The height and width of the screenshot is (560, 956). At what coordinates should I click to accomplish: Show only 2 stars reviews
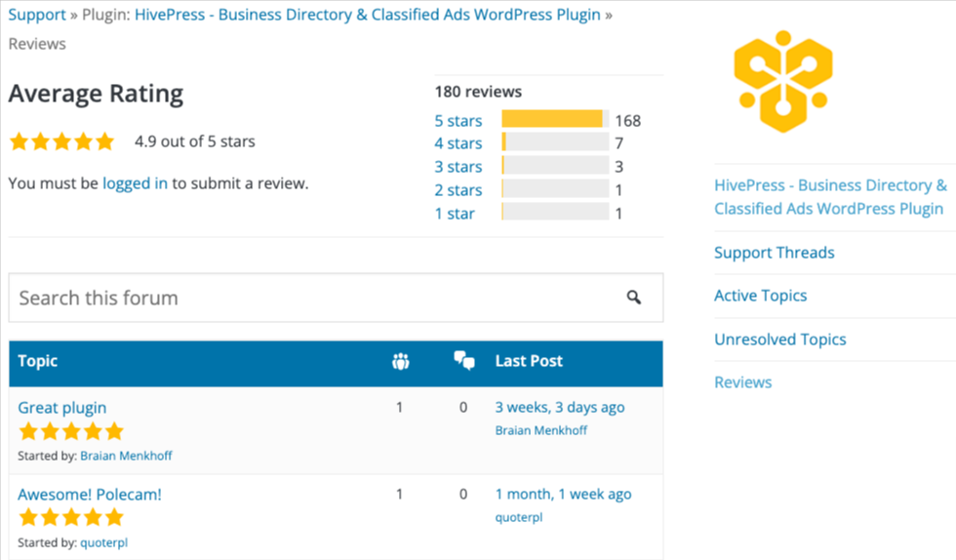pos(458,190)
